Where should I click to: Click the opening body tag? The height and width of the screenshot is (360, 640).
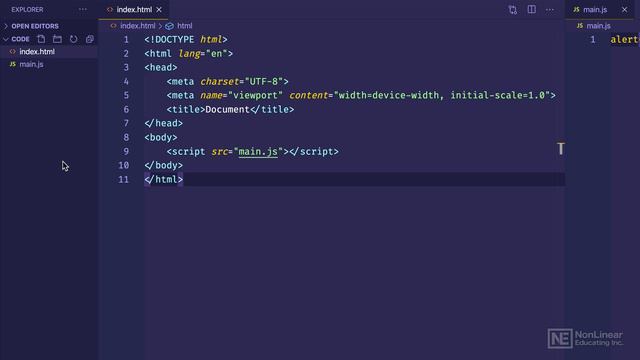click(x=160, y=138)
